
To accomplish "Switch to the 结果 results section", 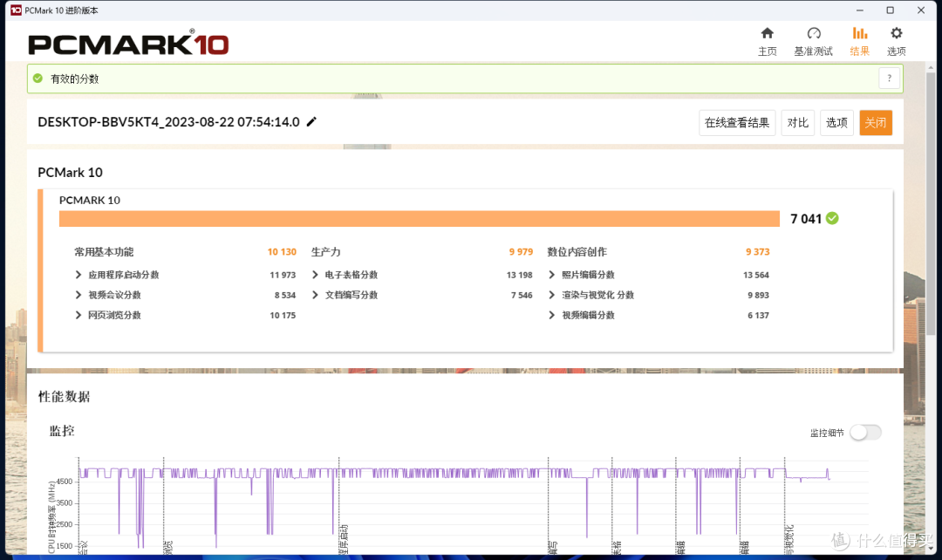I will pyautogui.click(x=860, y=42).
